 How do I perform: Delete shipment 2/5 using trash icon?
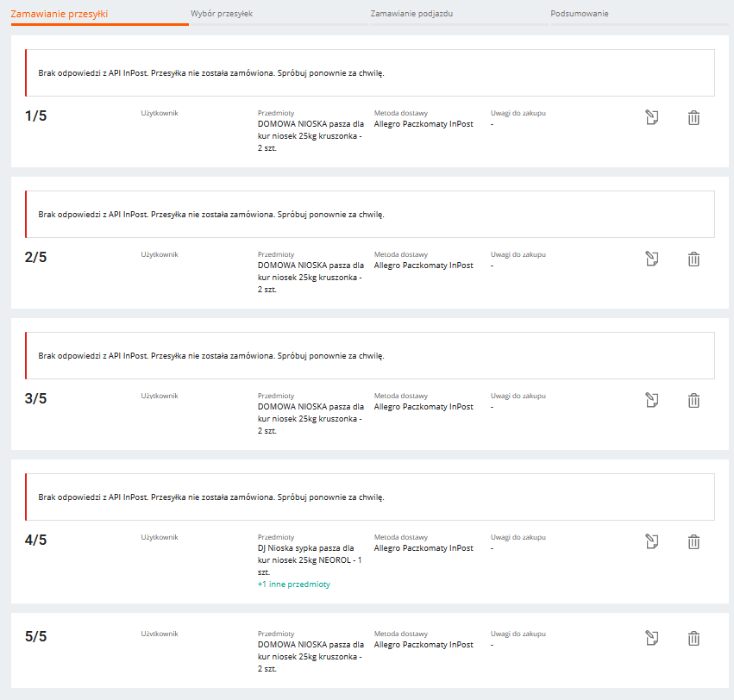(693, 259)
